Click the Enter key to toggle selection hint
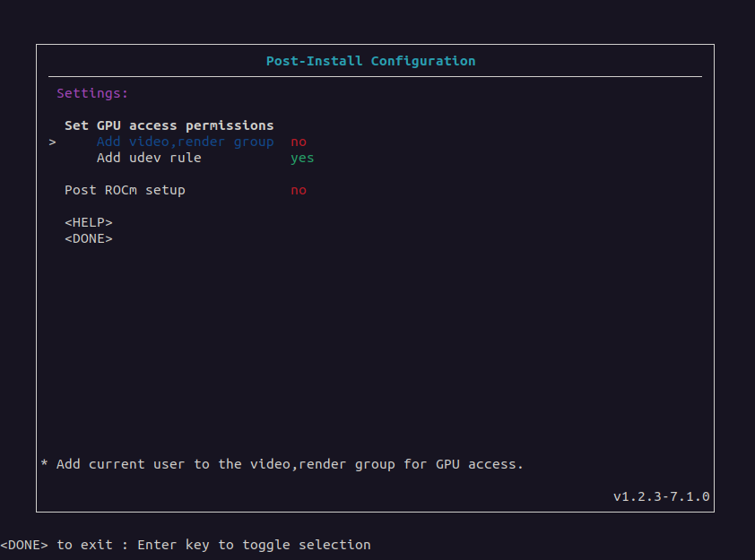 point(254,545)
